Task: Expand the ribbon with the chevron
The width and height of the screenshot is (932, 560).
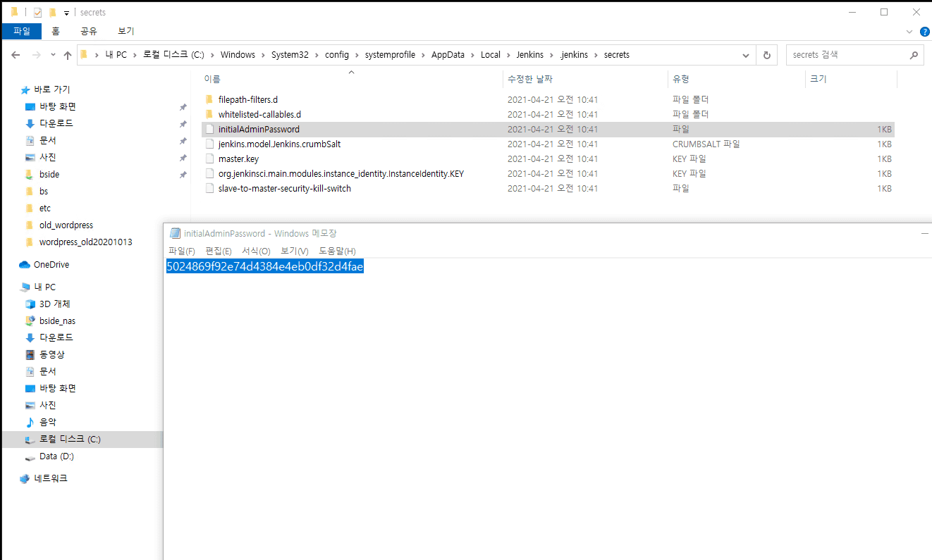Action: pyautogui.click(x=909, y=32)
